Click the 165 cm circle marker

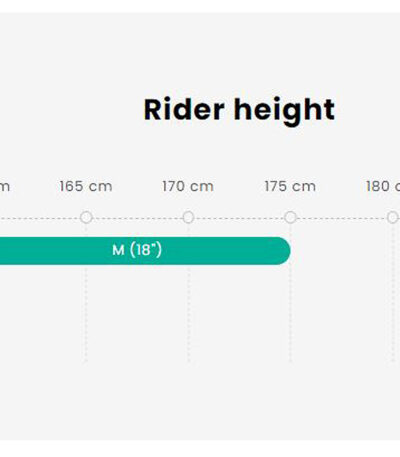click(x=86, y=217)
